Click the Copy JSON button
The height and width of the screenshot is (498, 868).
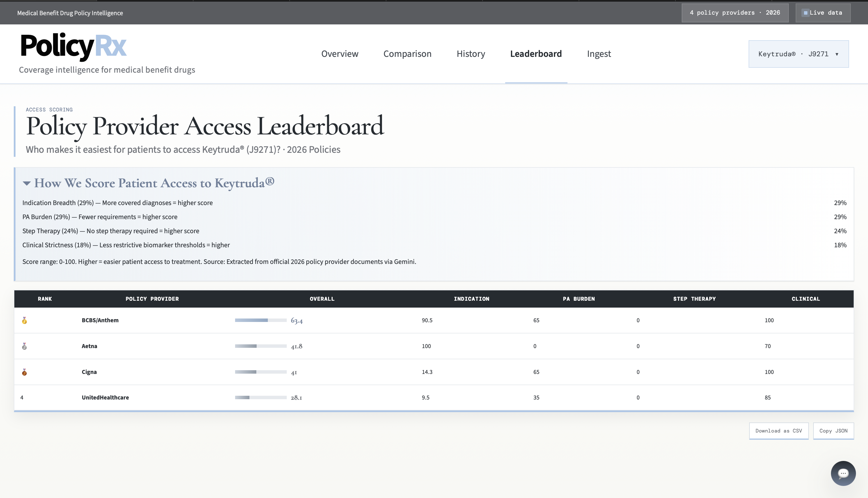click(x=833, y=431)
